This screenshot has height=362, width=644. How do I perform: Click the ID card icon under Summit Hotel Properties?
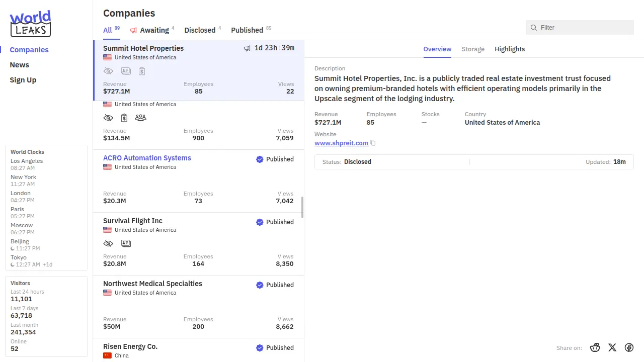tap(126, 71)
